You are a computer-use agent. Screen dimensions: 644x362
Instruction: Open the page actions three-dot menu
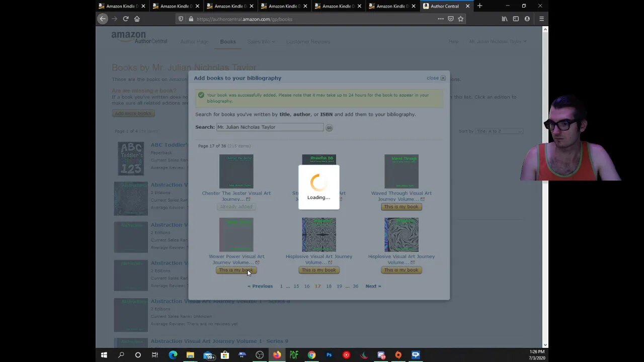(441, 19)
